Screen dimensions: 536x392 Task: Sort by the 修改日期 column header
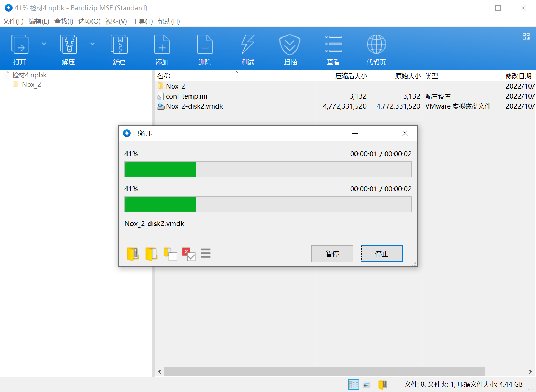pos(519,76)
